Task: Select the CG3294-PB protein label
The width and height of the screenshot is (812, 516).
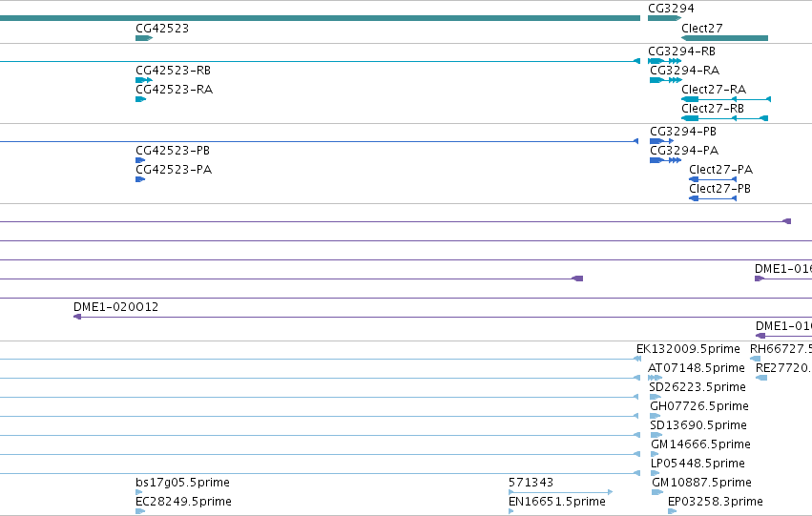Action: pos(683,132)
